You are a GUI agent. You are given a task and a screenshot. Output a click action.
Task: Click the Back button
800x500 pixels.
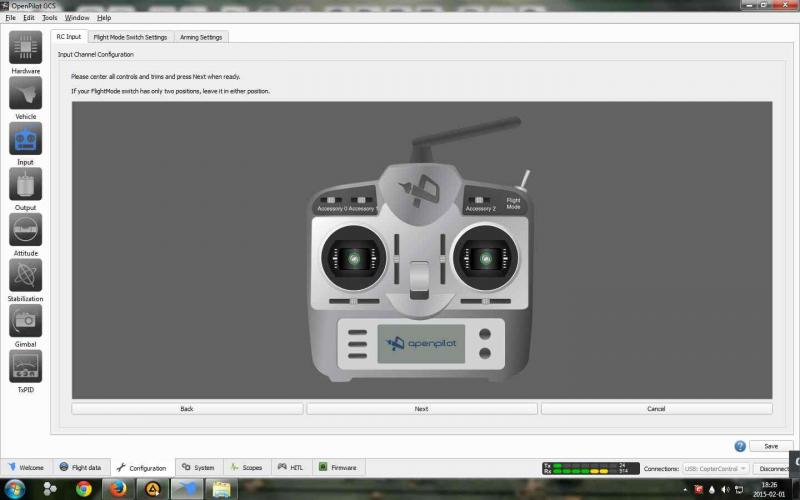(187, 409)
